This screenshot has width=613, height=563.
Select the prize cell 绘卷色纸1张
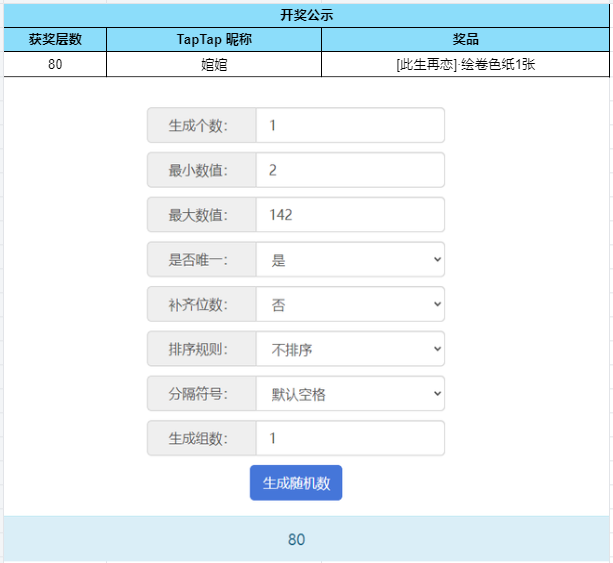click(x=465, y=64)
